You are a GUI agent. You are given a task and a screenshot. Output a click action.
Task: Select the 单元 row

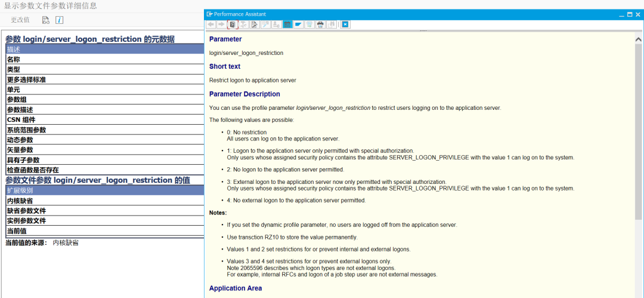(x=105, y=90)
